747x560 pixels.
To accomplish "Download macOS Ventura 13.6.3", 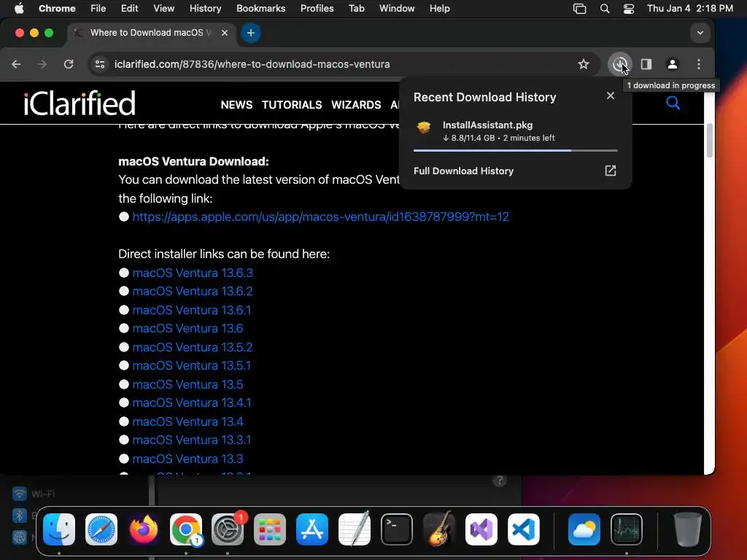I will [x=193, y=273].
